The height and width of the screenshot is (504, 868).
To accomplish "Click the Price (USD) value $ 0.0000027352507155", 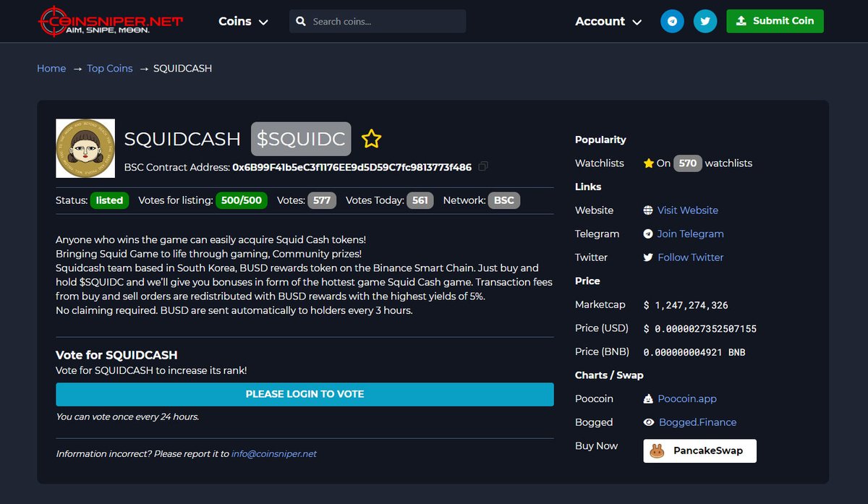I will (x=699, y=329).
